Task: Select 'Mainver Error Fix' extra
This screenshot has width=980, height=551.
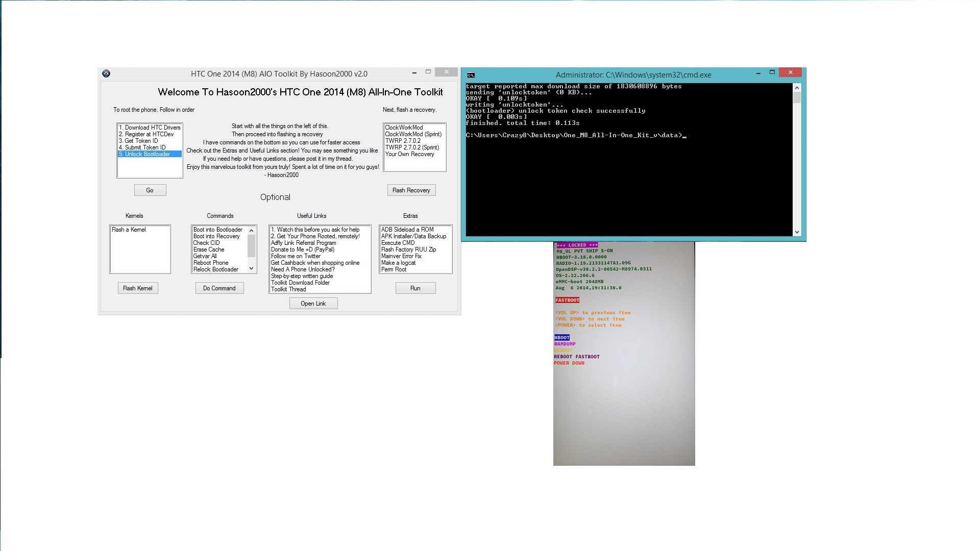Action: (415, 256)
